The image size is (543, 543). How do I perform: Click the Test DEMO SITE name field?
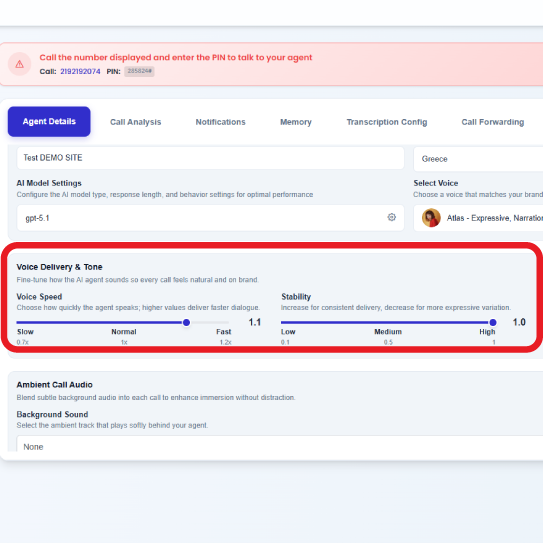point(210,158)
